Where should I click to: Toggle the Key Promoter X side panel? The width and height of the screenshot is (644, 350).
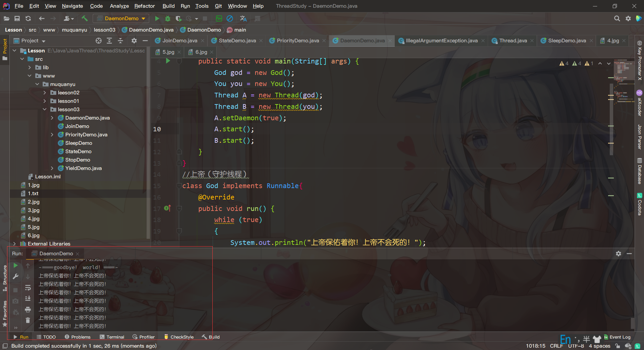pyautogui.click(x=639, y=60)
